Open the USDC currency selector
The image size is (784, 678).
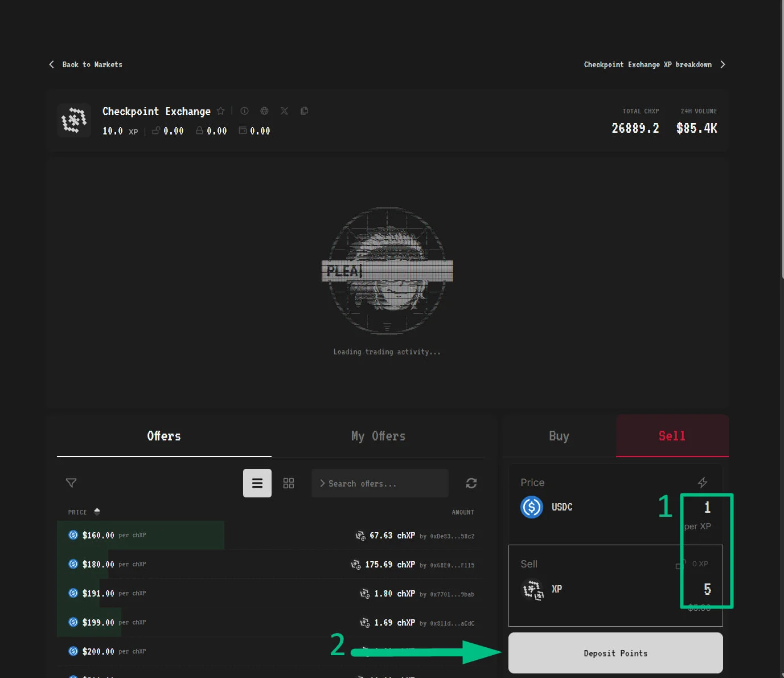547,507
